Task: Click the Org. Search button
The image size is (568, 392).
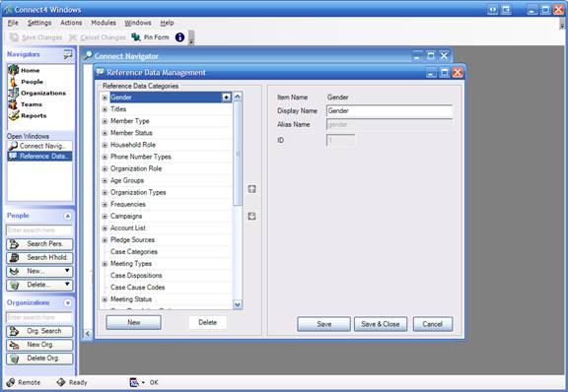Action: (x=39, y=331)
